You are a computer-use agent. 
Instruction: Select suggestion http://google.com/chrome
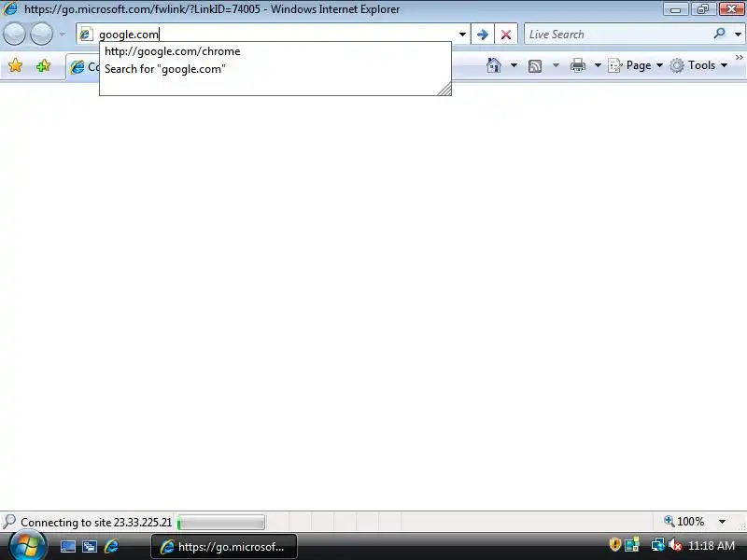click(275, 51)
